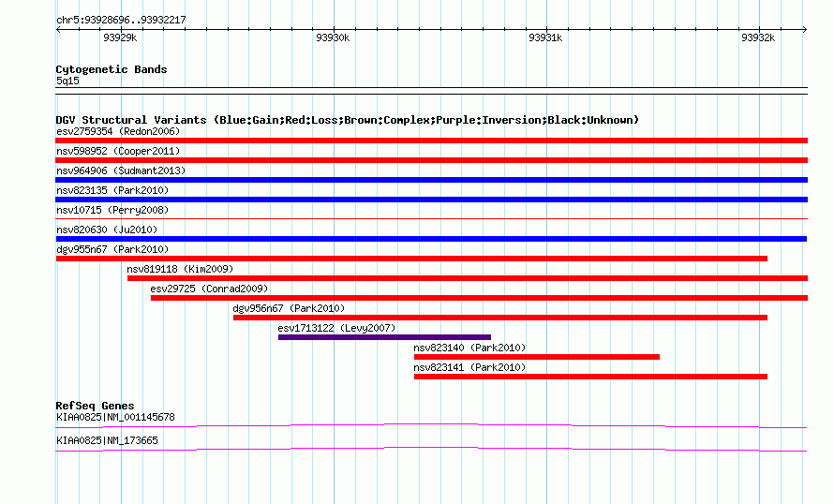Click the esv29725 (Conrad2009) red bar
Viewport: 834px width, 504px height.
(479, 298)
